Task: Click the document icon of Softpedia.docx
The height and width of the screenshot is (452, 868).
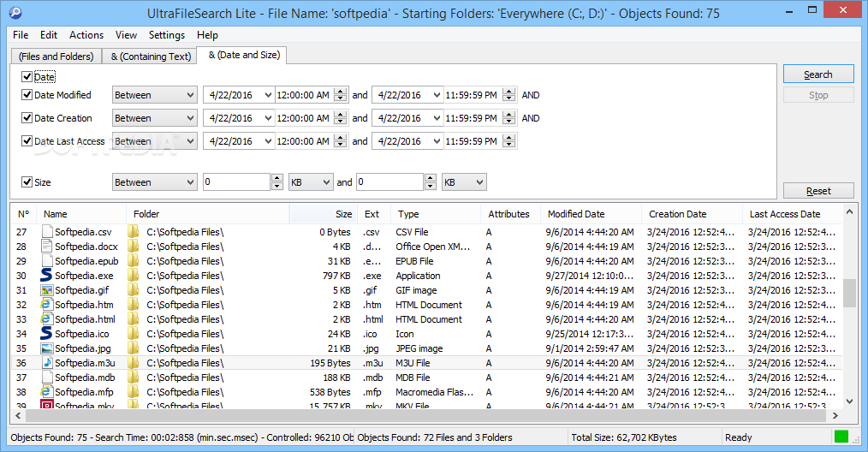Action: [47, 246]
